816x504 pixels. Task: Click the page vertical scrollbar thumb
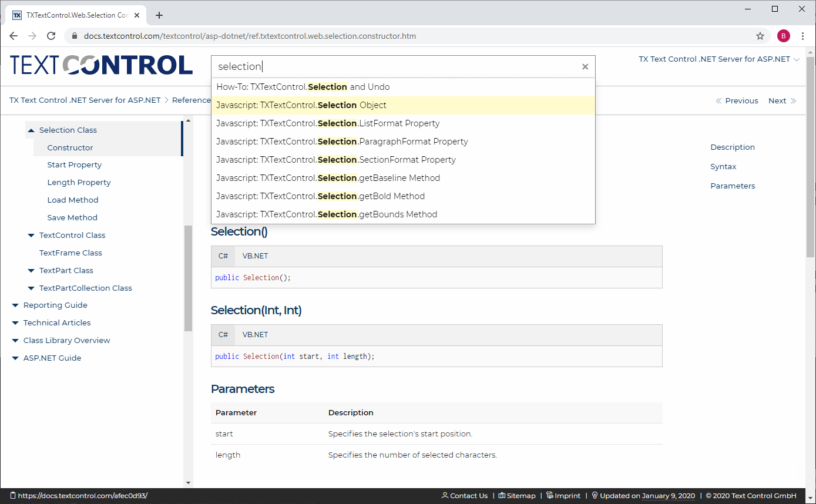click(x=811, y=157)
